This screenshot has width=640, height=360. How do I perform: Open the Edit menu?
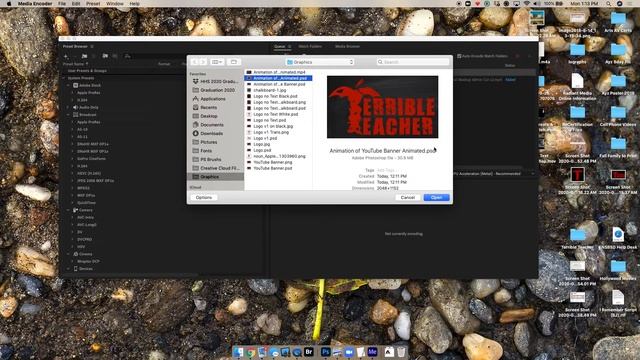(x=76, y=3)
